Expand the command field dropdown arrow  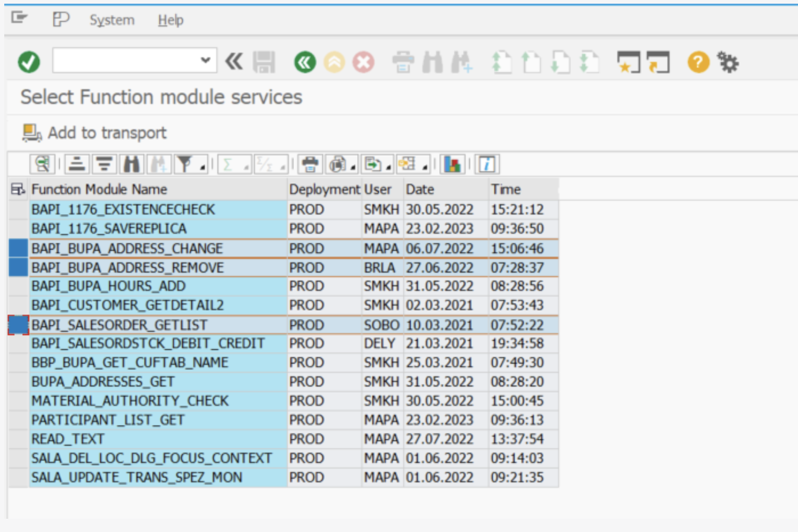click(x=206, y=60)
